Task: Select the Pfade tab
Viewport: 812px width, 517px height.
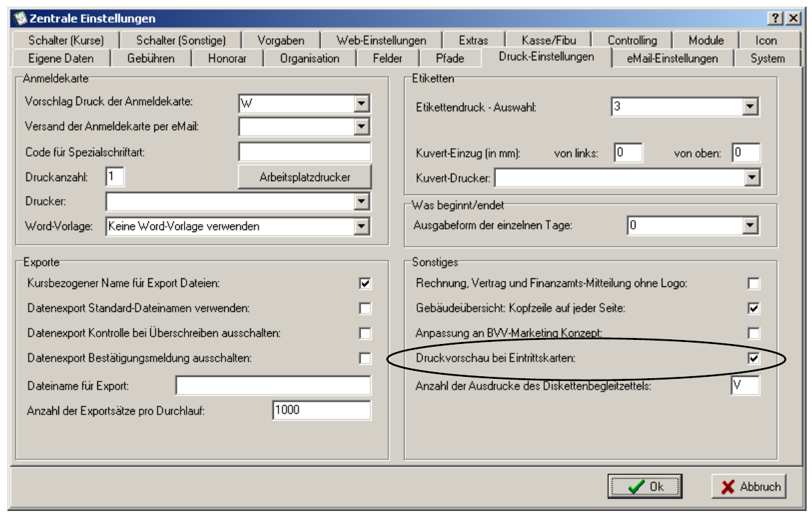Action: 450,58
